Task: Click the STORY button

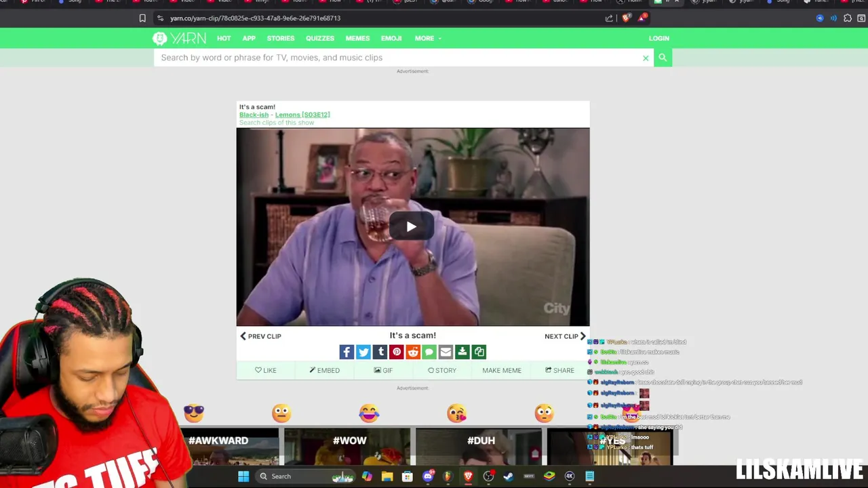Action: (x=442, y=370)
